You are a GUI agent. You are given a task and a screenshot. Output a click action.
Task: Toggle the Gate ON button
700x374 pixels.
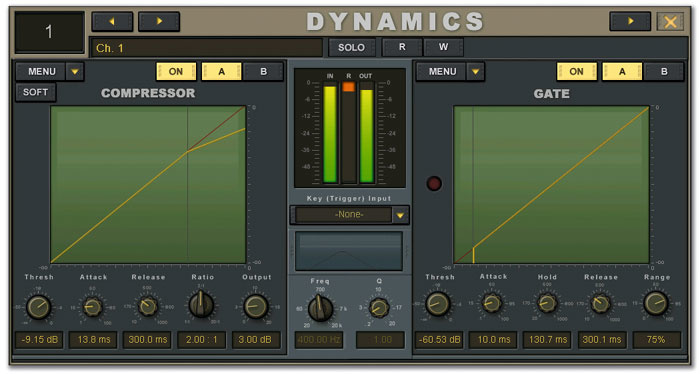[576, 71]
